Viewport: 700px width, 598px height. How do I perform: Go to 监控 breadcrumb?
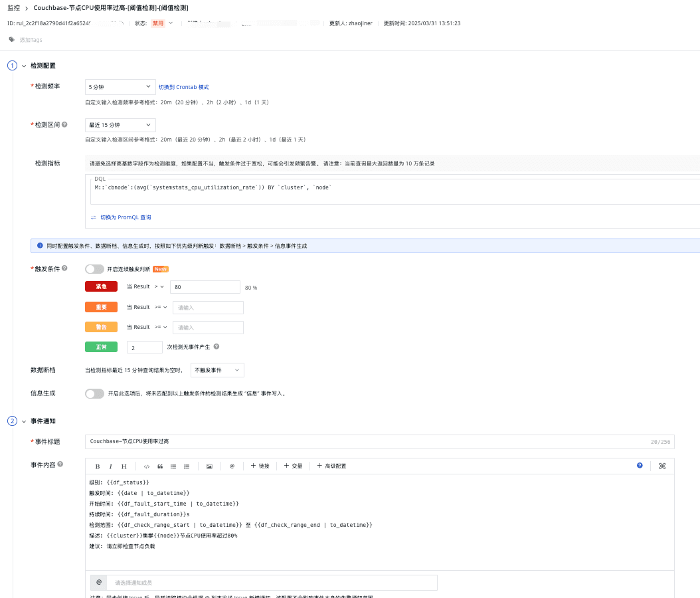13,7
